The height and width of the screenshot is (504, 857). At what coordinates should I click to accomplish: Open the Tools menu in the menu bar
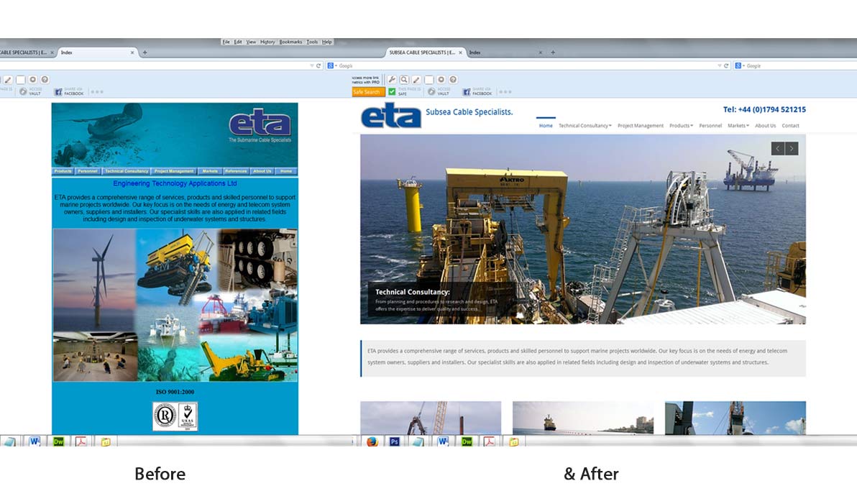[x=312, y=42]
